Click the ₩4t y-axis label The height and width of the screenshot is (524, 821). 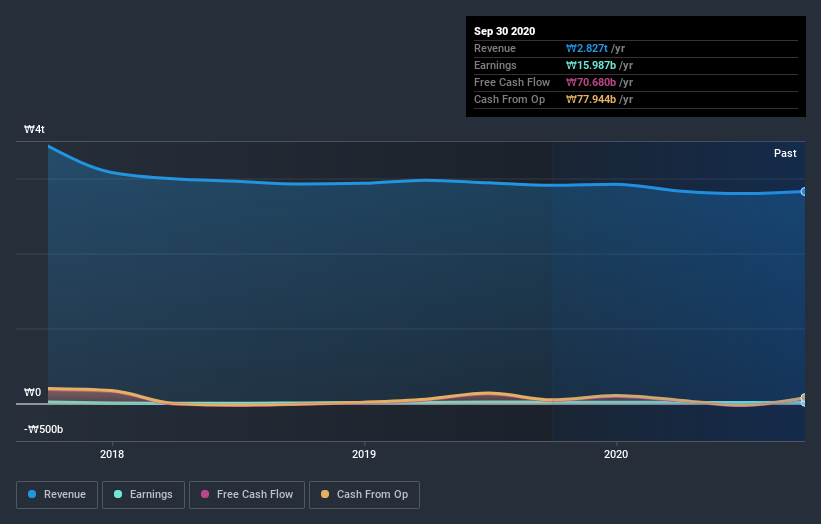(34, 129)
